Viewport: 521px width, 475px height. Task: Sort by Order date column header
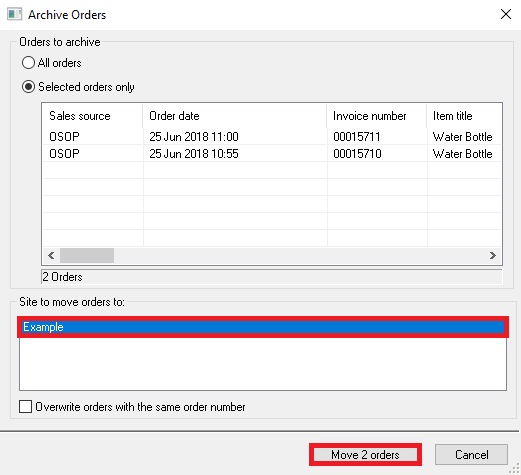235,116
